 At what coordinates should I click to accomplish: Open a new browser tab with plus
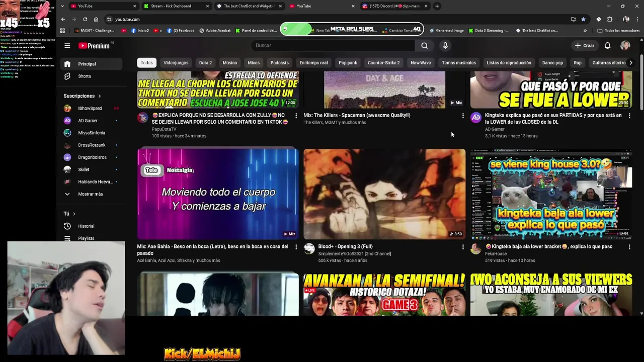(x=437, y=6)
